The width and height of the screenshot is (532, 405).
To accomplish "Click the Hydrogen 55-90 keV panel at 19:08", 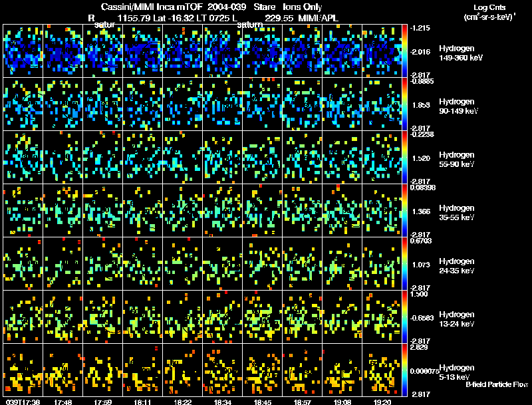I will (342, 158).
